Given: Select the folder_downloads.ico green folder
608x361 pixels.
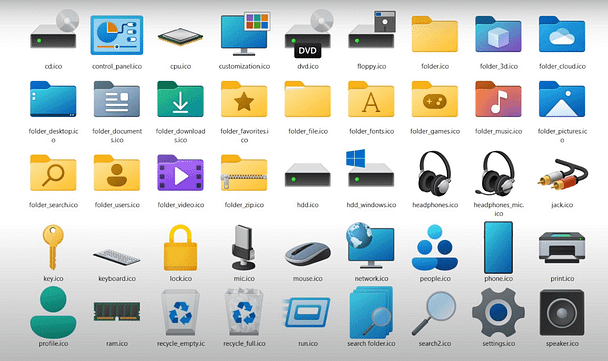Looking at the screenshot, I should point(180,99).
